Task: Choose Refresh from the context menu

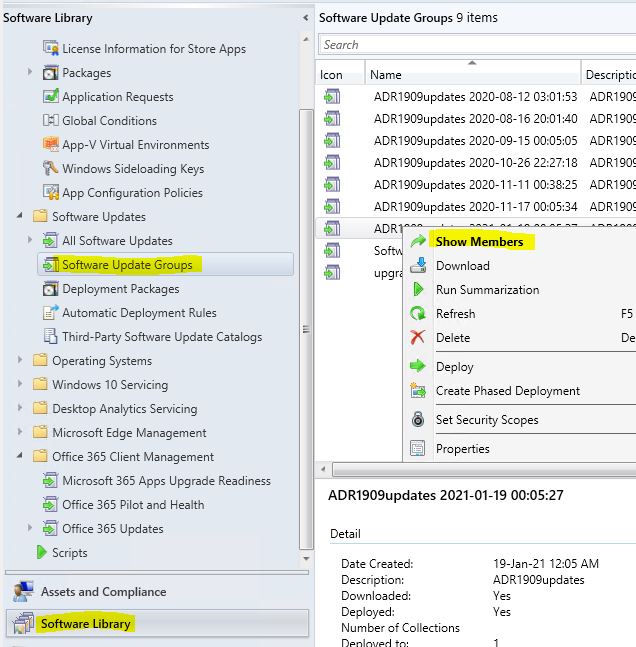Action: (x=456, y=314)
